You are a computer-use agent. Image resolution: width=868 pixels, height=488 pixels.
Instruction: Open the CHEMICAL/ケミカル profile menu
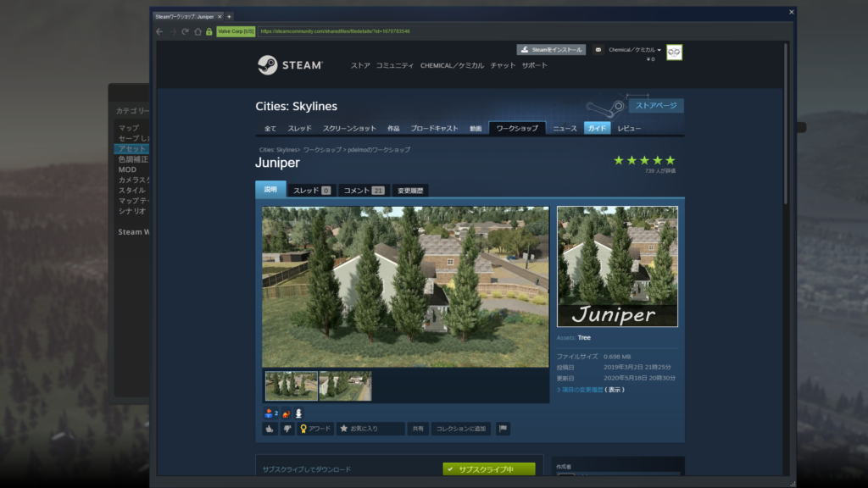pos(451,65)
